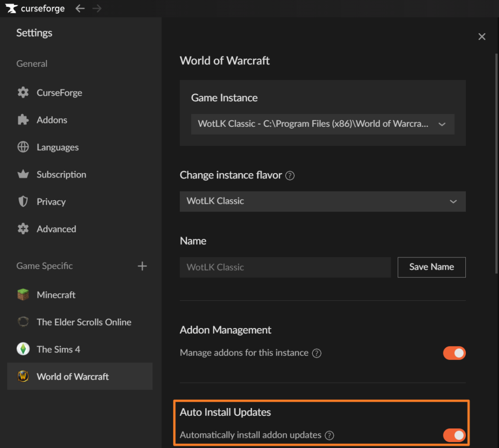The height and width of the screenshot is (448, 499).
Task: Click the CurseForge anvil logo icon
Action: (x=12, y=9)
